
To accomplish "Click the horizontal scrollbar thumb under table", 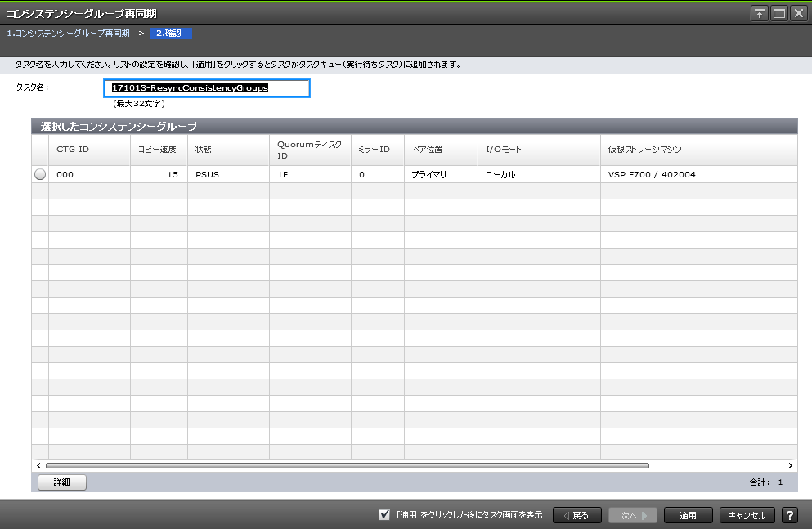I will tap(348, 464).
